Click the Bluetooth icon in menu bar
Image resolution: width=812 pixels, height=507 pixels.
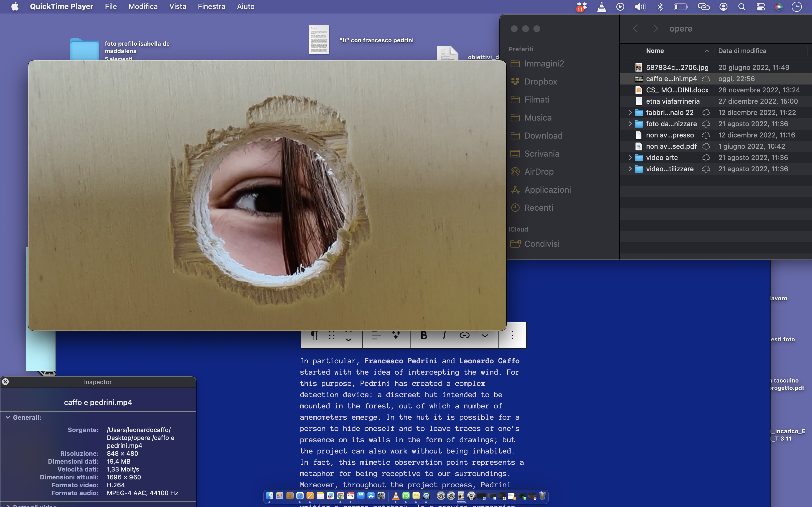(660, 7)
